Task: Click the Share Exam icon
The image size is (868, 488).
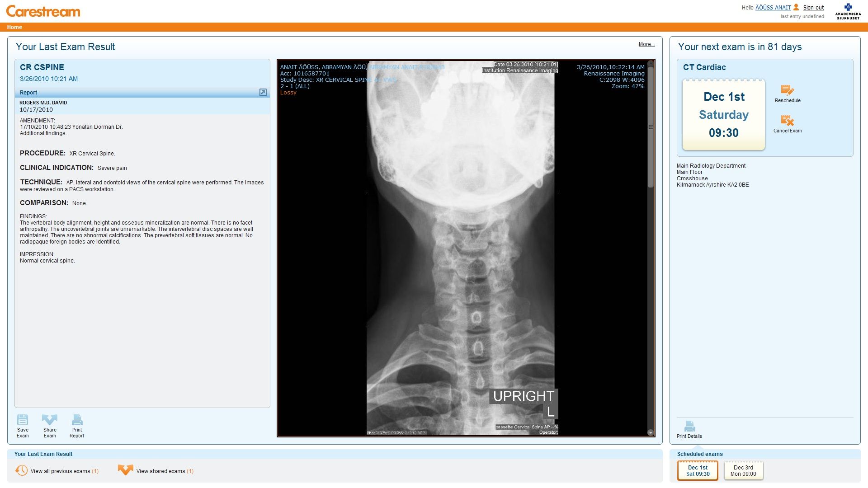Action: (50, 420)
